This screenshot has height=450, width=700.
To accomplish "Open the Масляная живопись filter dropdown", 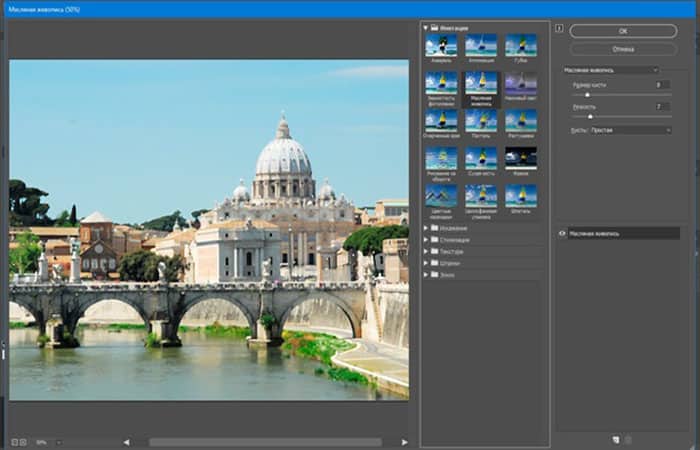I will click(x=610, y=70).
